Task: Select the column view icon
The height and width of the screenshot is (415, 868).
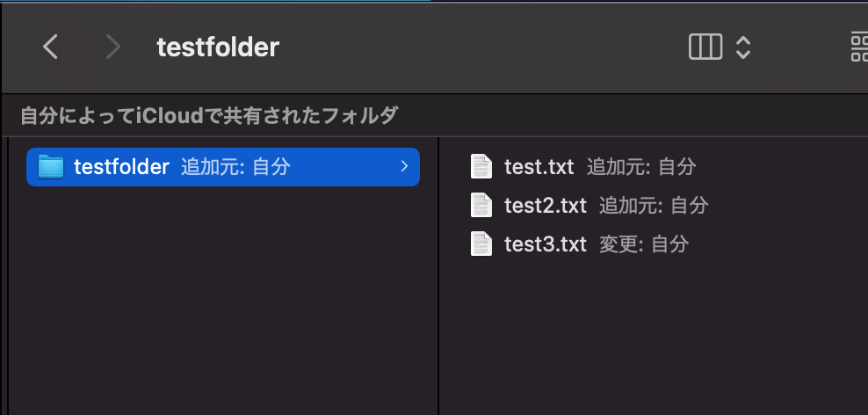Action: (x=705, y=47)
